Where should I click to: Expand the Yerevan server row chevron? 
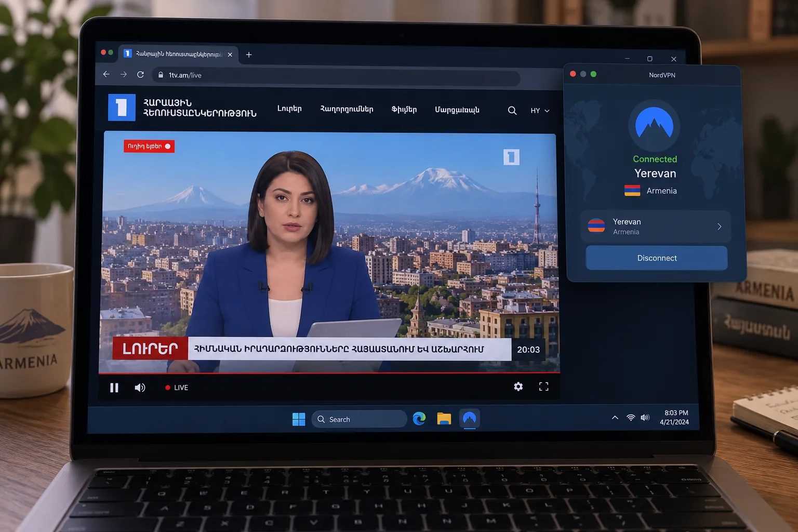(719, 227)
